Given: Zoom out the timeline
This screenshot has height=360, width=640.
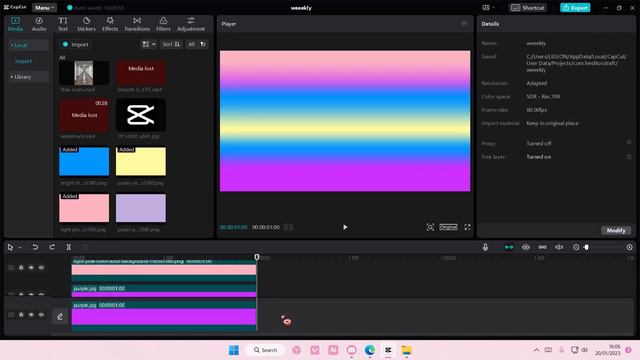Looking at the screenshot, I should coord(576,247).
